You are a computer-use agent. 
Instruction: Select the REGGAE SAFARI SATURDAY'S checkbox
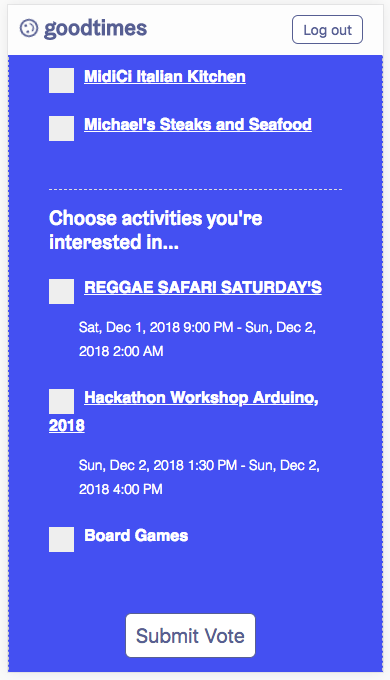[61, 291]
